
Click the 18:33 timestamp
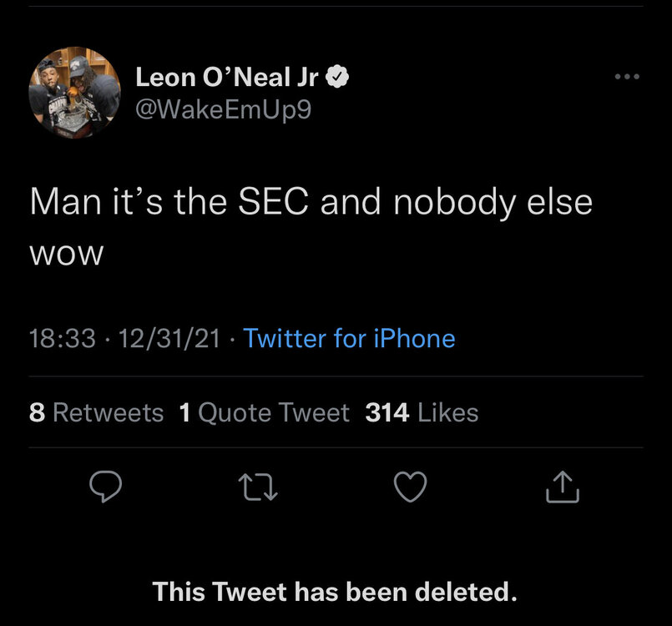coord(62,338)
